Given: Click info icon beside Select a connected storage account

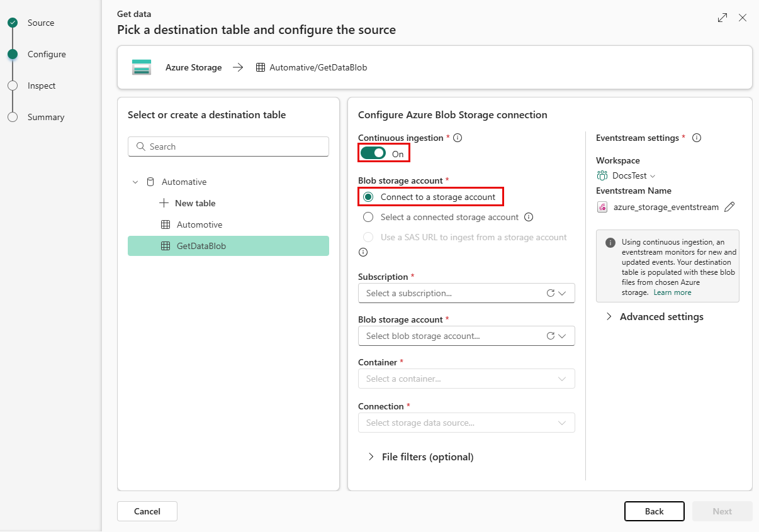Looking at the screenshot, I should point(529,217).
